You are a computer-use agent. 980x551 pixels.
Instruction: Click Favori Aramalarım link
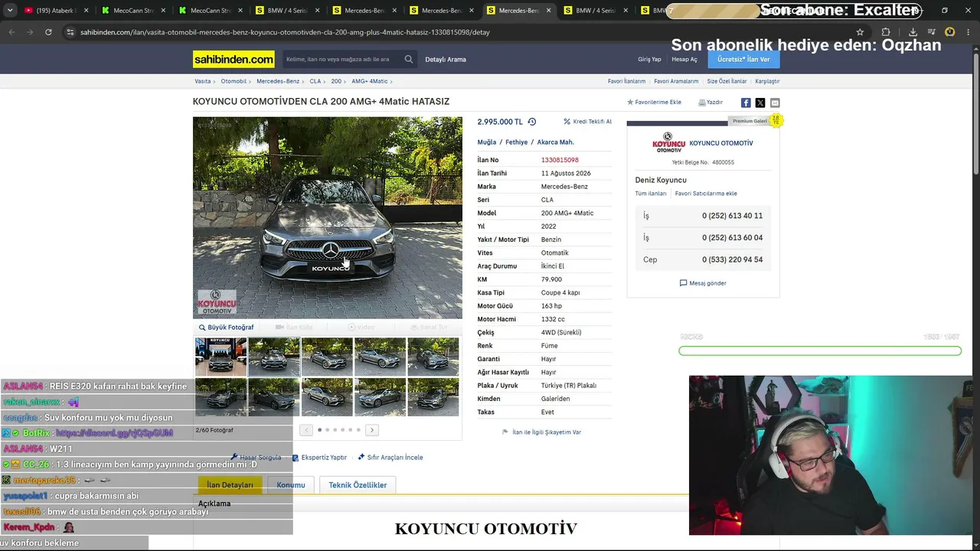tap(676, 81)
